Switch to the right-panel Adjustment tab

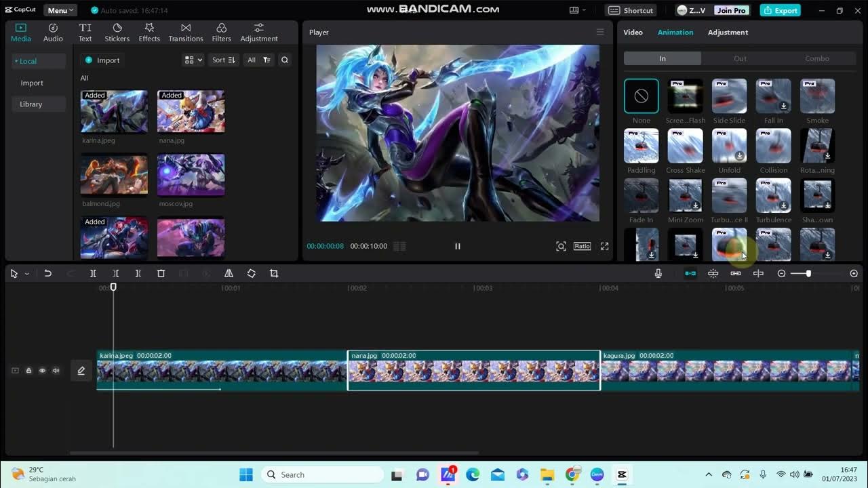pos(728,33)
